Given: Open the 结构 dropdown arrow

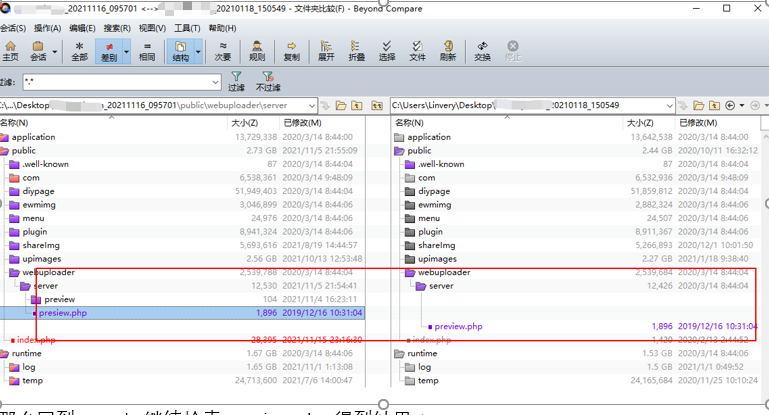Looking at the screenshot, I should [x=198, y=52].
